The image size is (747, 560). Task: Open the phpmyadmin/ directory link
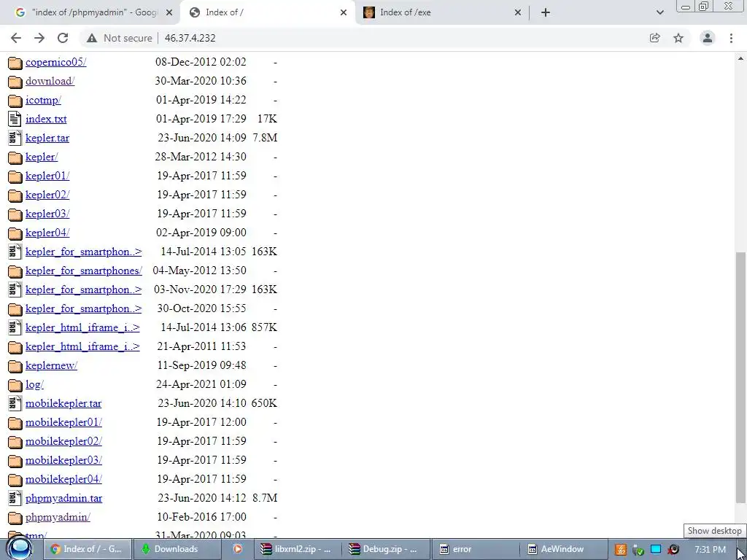58,517
